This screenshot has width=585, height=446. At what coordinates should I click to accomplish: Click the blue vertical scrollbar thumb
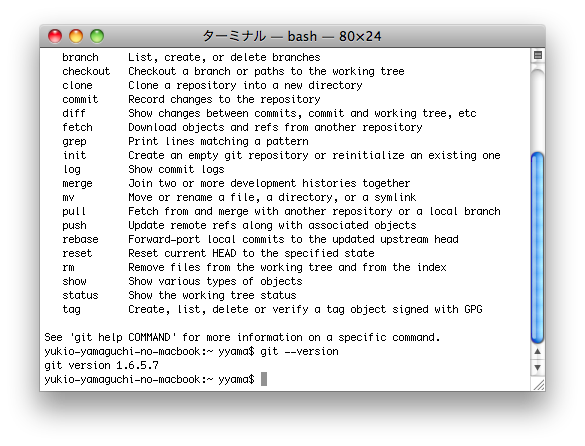coord(537,247)
